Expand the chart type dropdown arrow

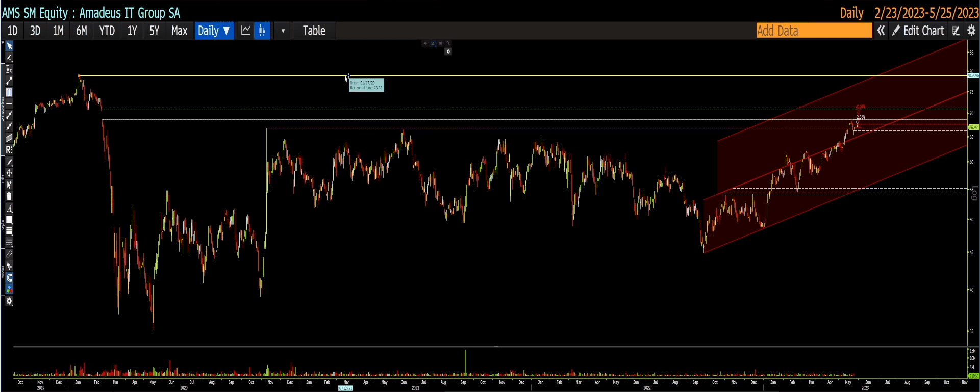coord(283,31)
